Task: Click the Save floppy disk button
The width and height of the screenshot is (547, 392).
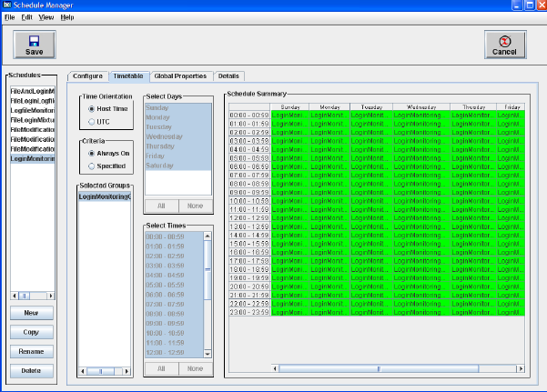Action: (35, 45)
